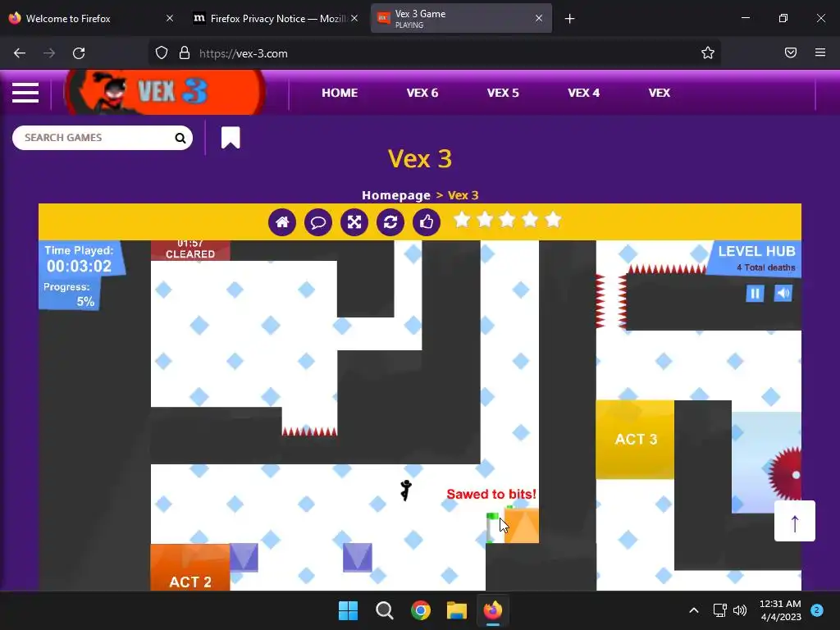Enter fullscreen with the expand icon
Image resolution: width=840 pixels, height=630 pixels.
(354, 221)
